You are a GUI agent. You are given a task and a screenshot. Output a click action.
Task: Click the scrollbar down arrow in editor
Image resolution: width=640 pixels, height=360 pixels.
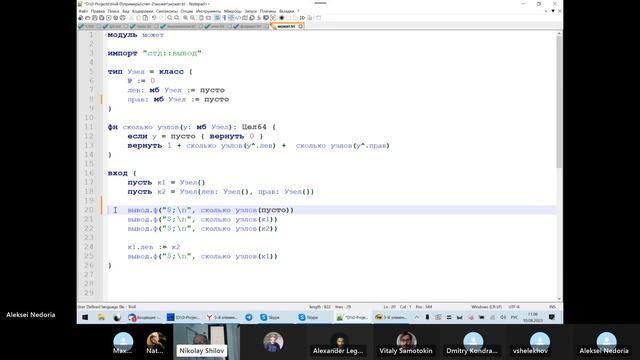(559, 299)
